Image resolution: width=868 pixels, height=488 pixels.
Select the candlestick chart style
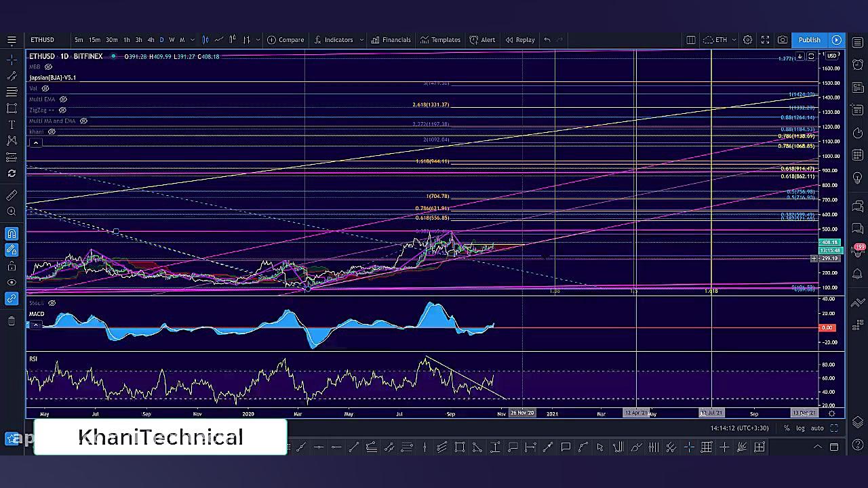pyautogui.click(x=205, y=40)
